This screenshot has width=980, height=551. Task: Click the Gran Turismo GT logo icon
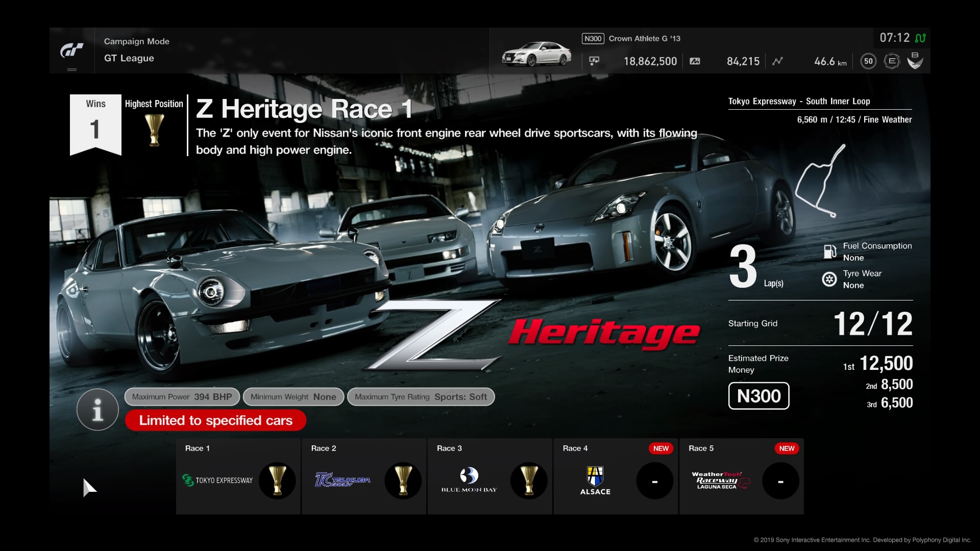point(72,51)
